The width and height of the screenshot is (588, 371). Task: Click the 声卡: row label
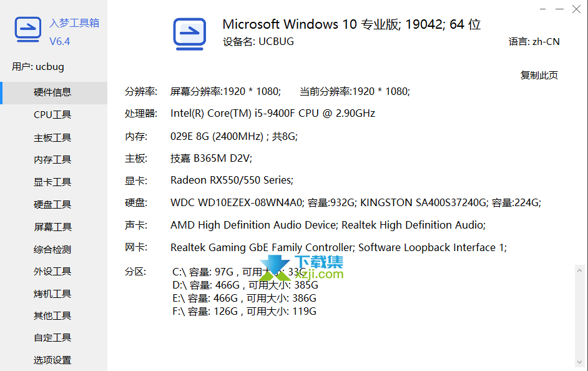[136, 225]
